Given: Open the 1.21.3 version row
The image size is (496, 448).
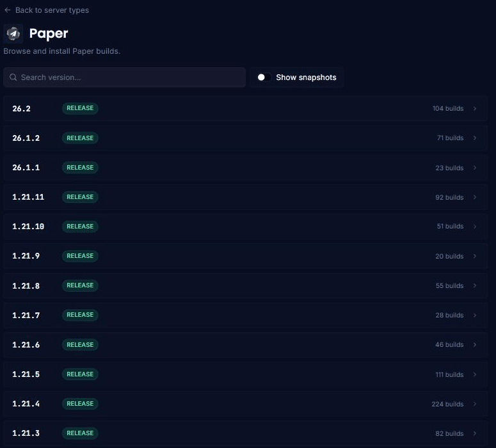Looking at the screenshot, I should coord(245,433).
